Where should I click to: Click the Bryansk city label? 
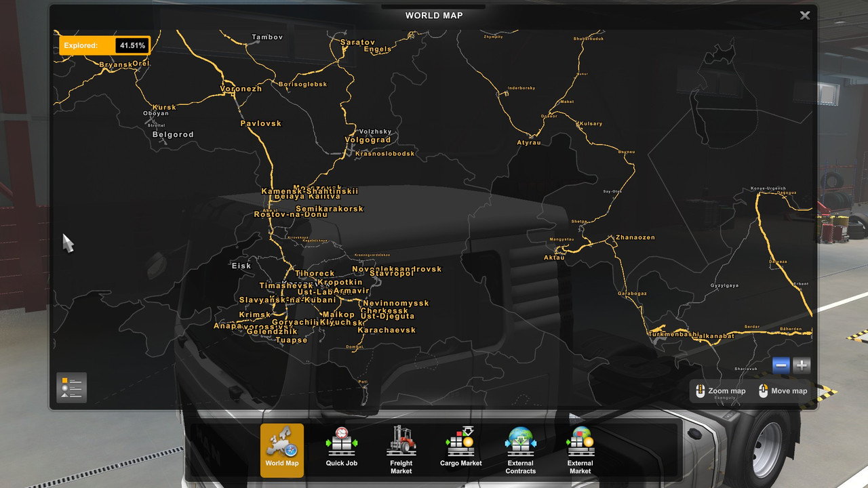[116, 65]
